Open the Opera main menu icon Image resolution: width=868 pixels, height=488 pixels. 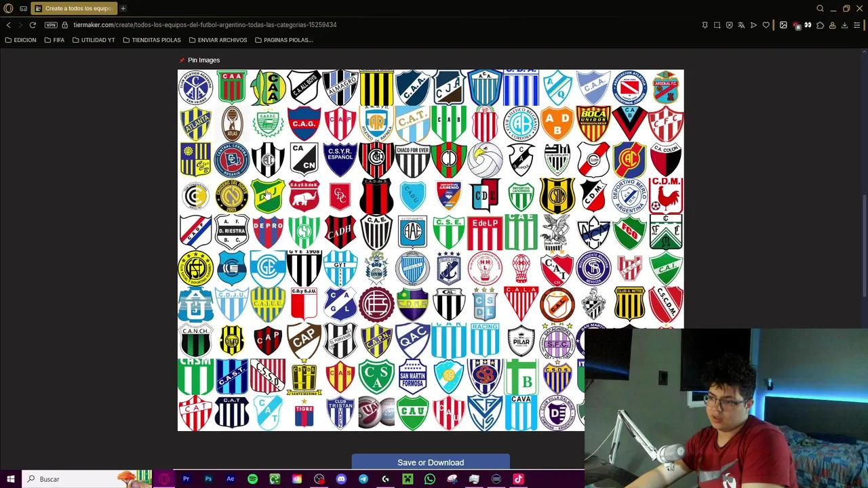8,8
